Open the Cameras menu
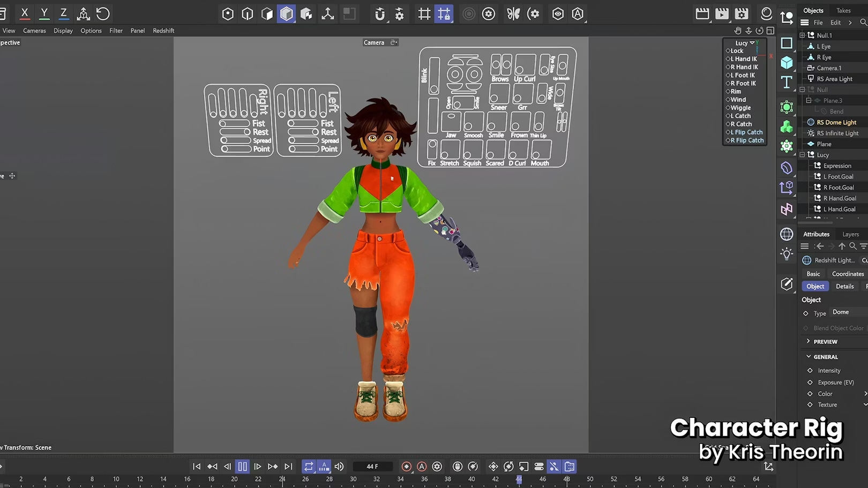 pos(34,31)
